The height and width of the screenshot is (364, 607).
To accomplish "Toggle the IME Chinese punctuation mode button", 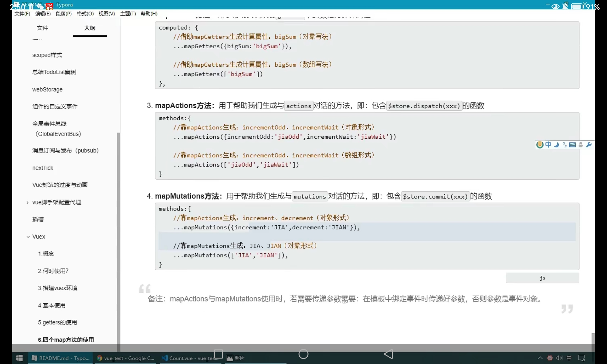I will coord(564,145).
